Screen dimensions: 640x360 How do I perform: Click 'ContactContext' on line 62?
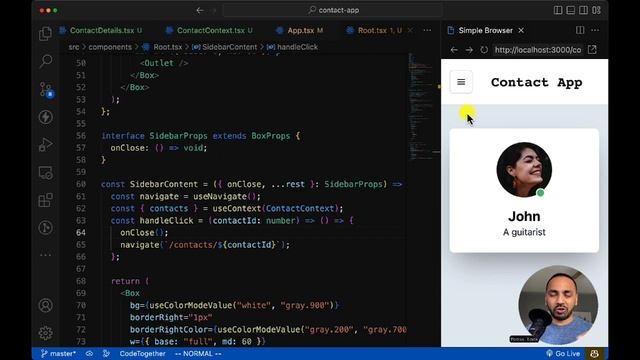[x=300, y=209]
